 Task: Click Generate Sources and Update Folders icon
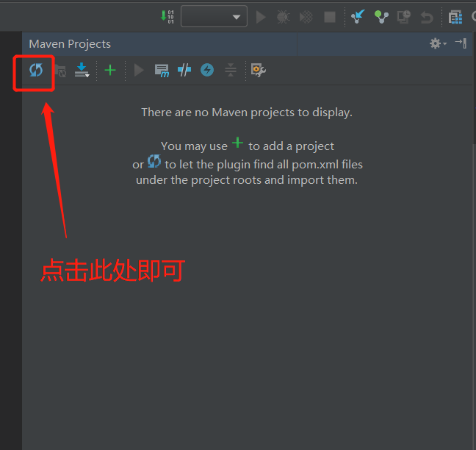[x=61, y=71]
